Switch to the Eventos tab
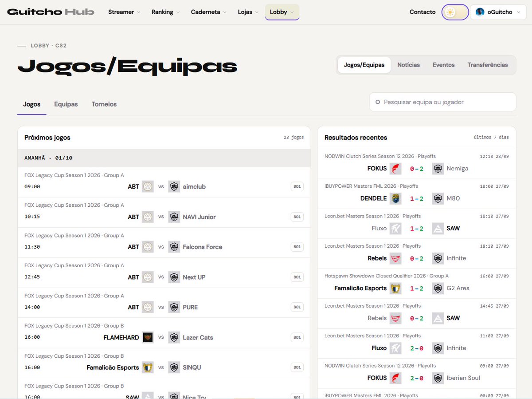 pyautogui.click(x=444, y=65)
